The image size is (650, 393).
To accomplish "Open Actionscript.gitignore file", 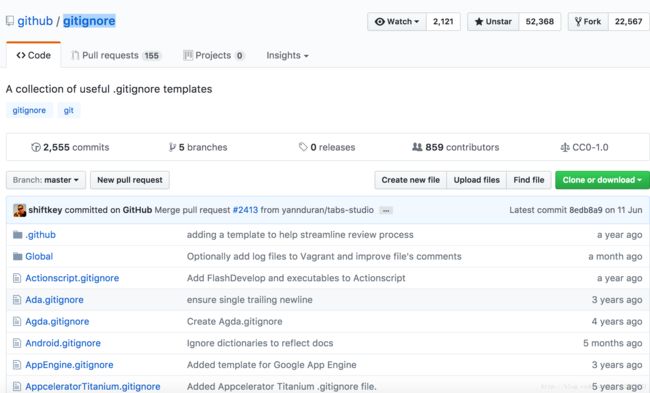I will (72, 278).
